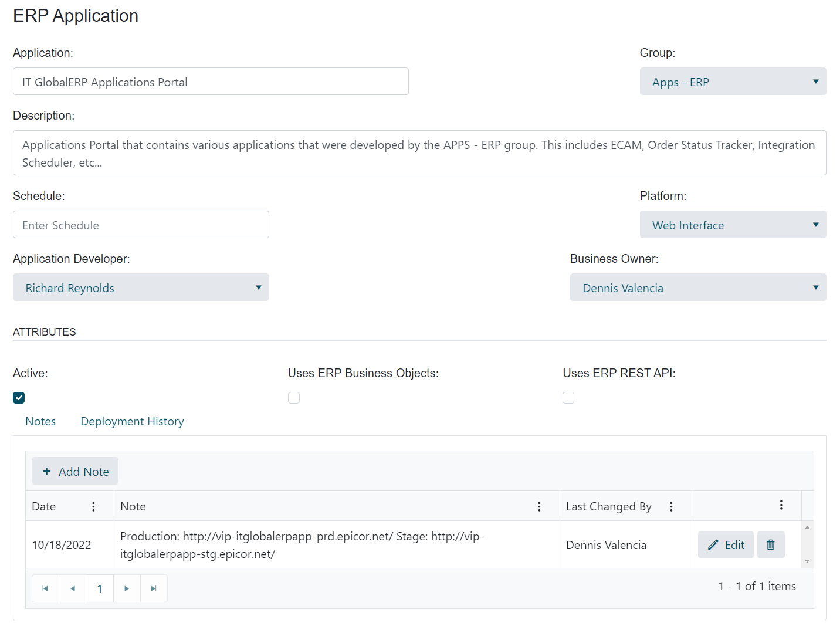Go to first page of notes

(45, 588)
